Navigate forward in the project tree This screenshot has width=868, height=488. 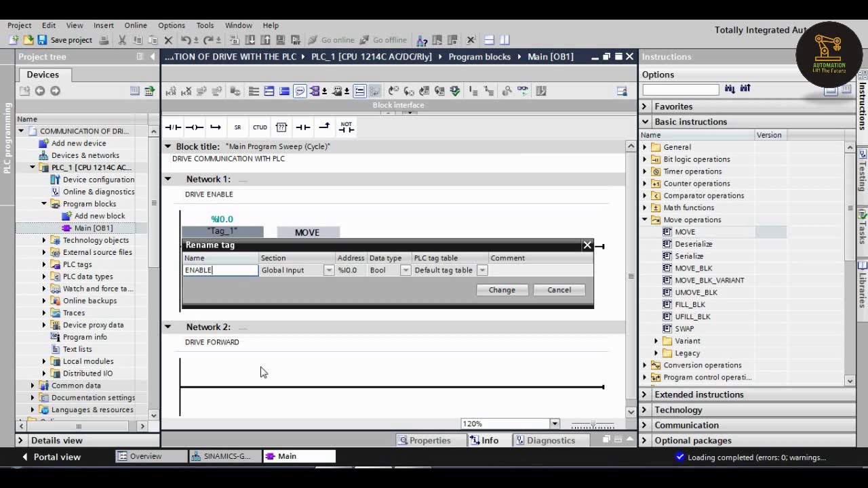point(55,91)
